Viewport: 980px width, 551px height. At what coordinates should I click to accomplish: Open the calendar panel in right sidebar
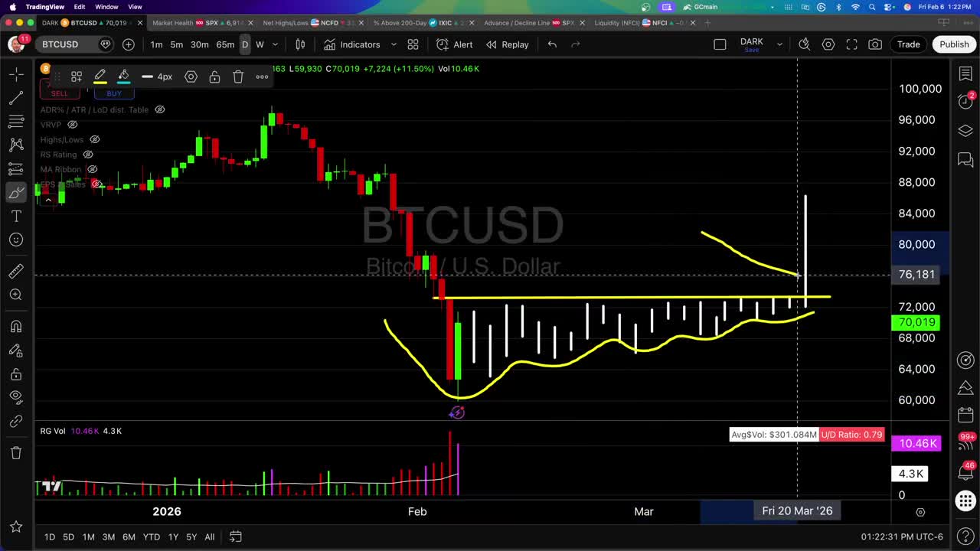pos(965,416)
